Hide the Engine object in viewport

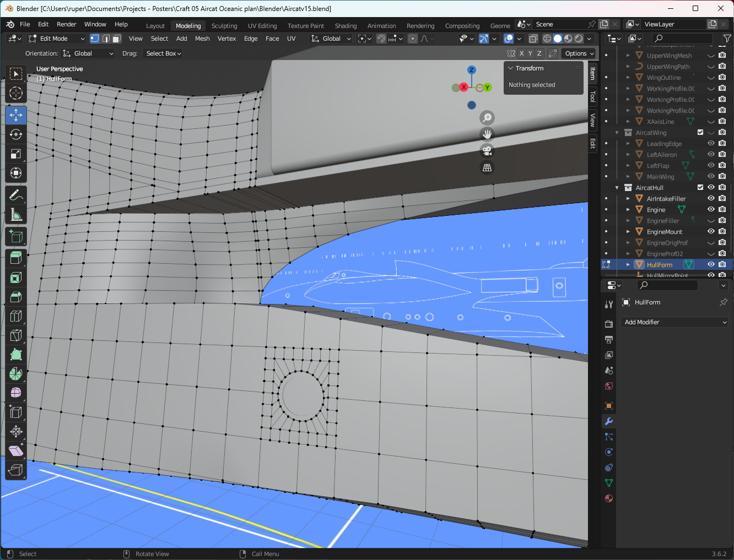[x=711, y=210]
